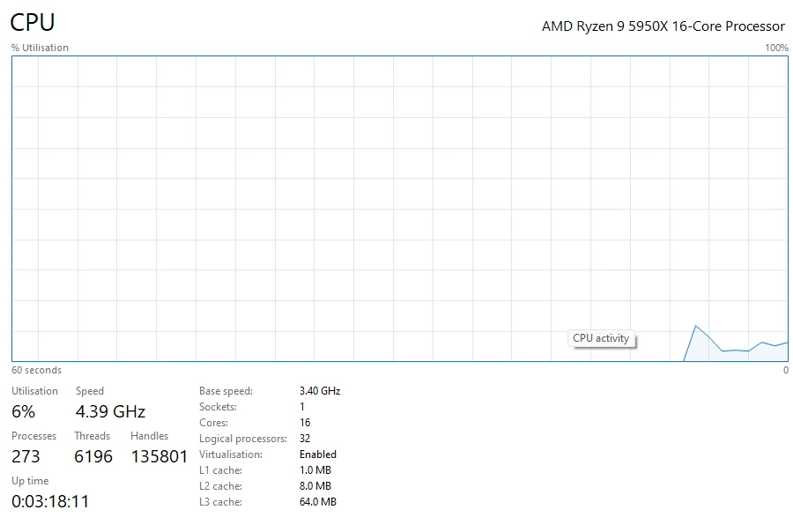
Task: Click the 6% utilisation value
Action: 23,411
